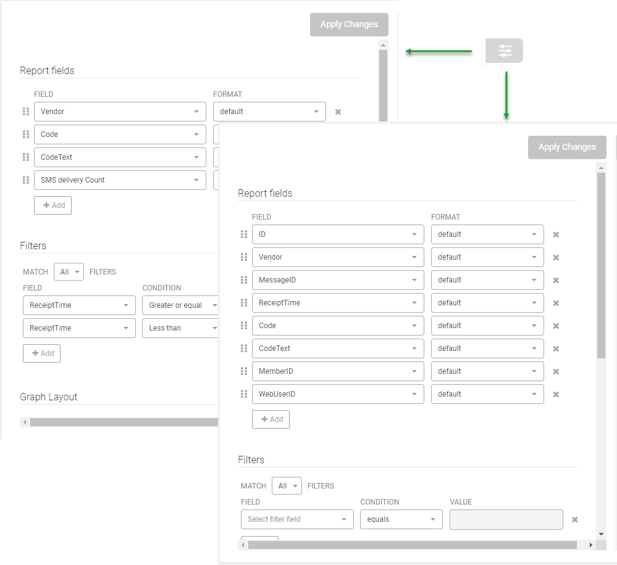Open the WebUserID field dropdown
The height and width of the screenshot is (565, 617).
(338, 394)
